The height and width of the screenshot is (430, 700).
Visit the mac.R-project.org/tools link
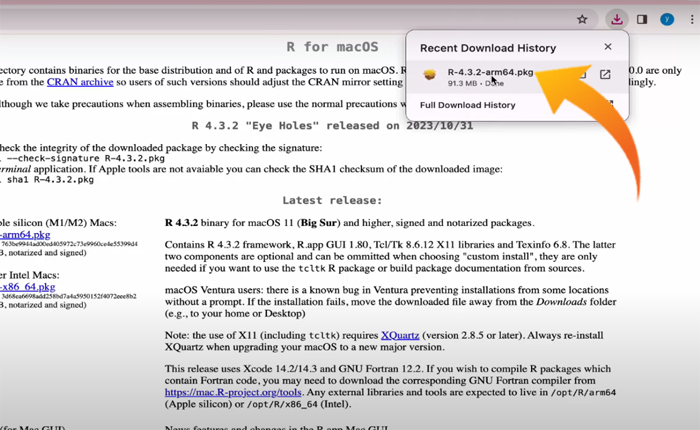point(233,392)
